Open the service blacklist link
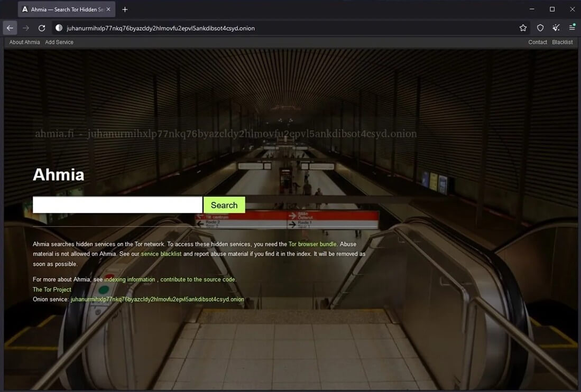Image resolution: width=581 pixels, height=392 pixels. tap(161, 254)
